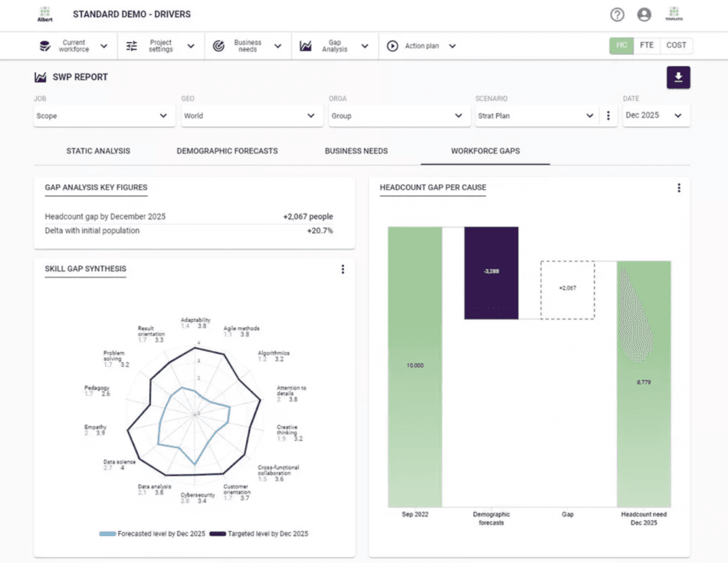This screenshot has width=728, height=563.
Task: Open Skill Gap Synthesis three-dot menu
Action: click(x=343, y=270)
